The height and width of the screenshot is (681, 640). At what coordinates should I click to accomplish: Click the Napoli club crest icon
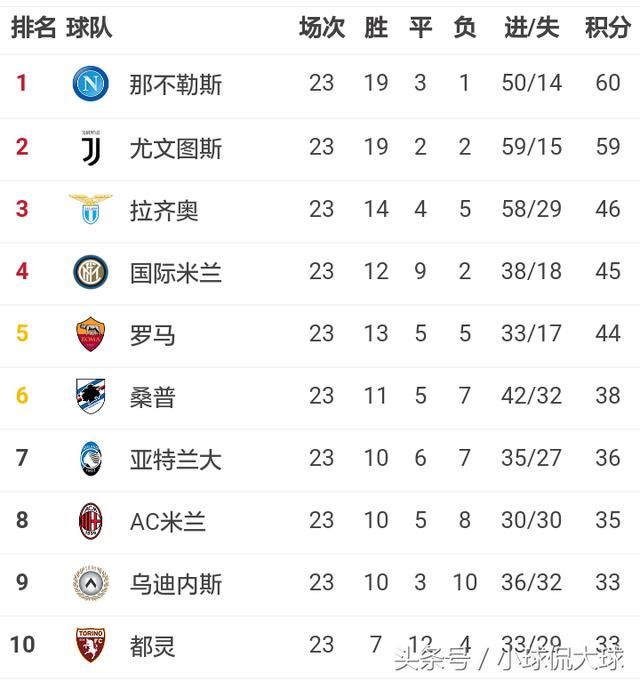[91, 83]
